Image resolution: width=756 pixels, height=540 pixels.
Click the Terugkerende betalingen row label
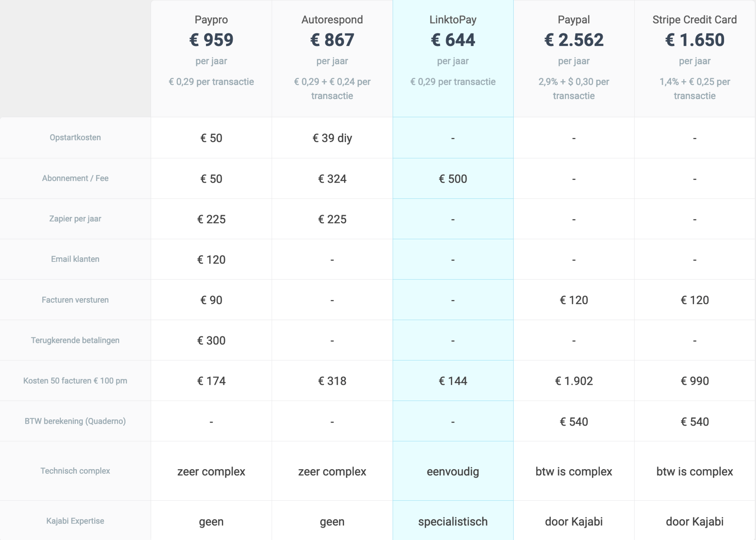click(75, 340)
